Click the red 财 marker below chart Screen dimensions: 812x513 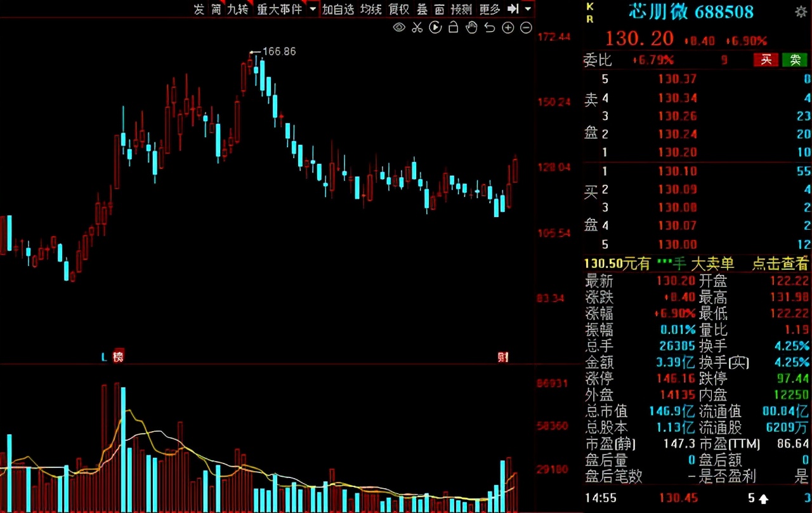503,357
